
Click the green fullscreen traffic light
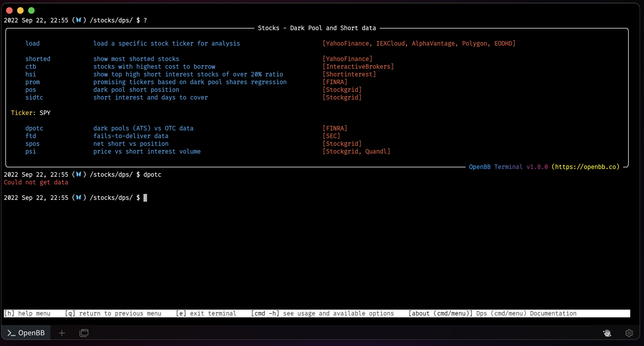pos(31,10)
